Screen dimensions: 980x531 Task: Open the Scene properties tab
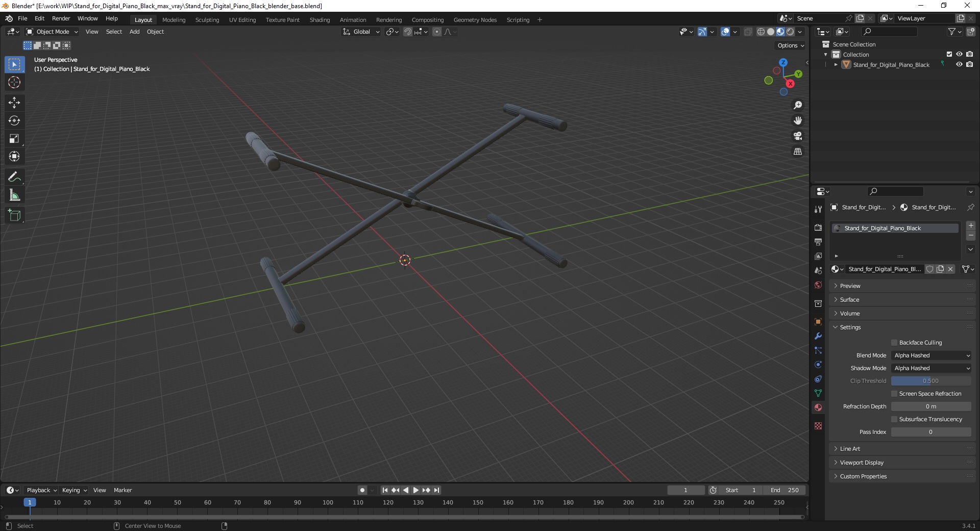818,270
